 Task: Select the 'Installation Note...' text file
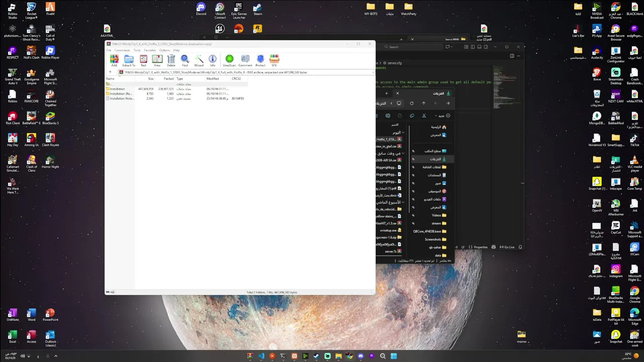pyautogui.click(x=176, y=99)
